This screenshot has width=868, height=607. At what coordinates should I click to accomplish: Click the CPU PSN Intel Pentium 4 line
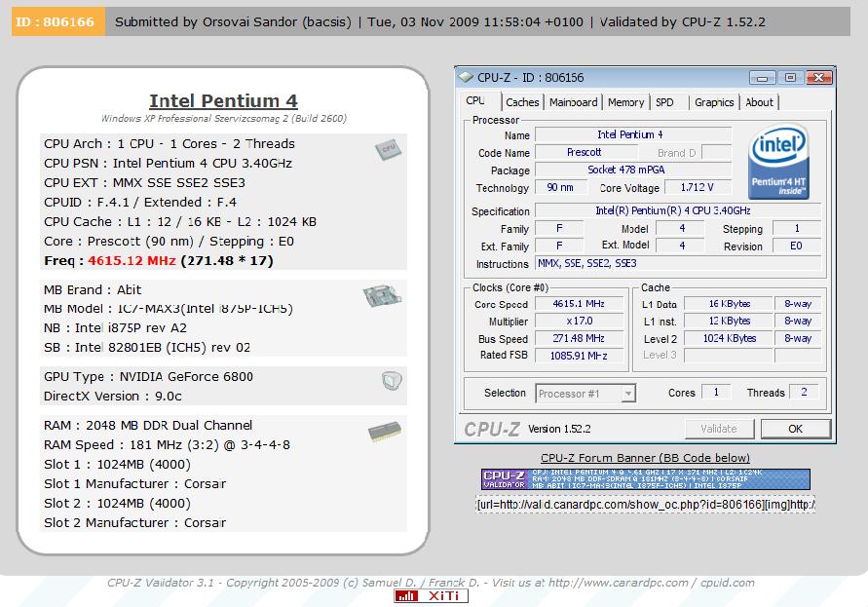pos(168,164)
